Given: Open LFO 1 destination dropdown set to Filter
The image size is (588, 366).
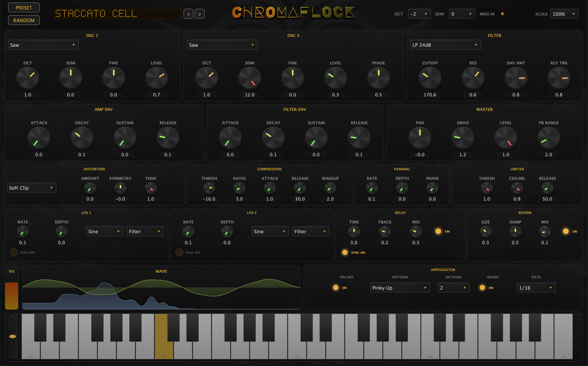Looking at the screenshot, I should coord(145,231).
